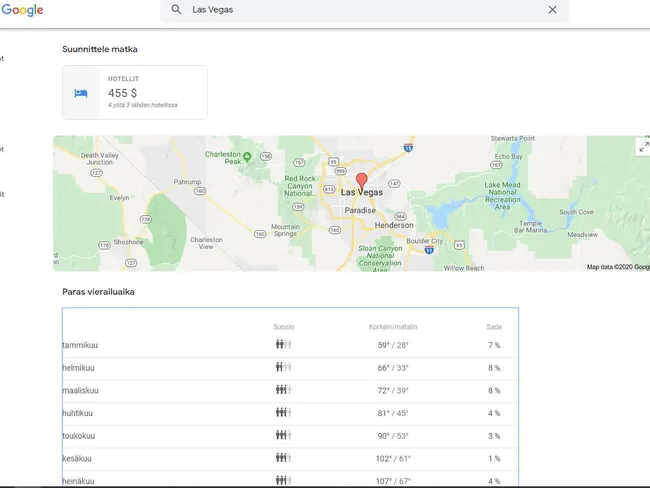This screenshot has height=488, width=650.
Task: Click Boulder City on the map
Action: tap(424, 241)
